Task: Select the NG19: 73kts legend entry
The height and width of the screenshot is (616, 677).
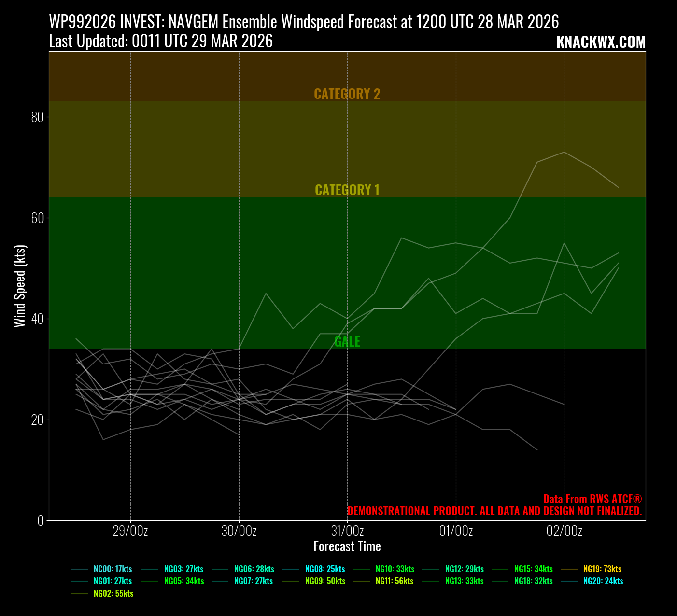Action: (x=602, y=569)
